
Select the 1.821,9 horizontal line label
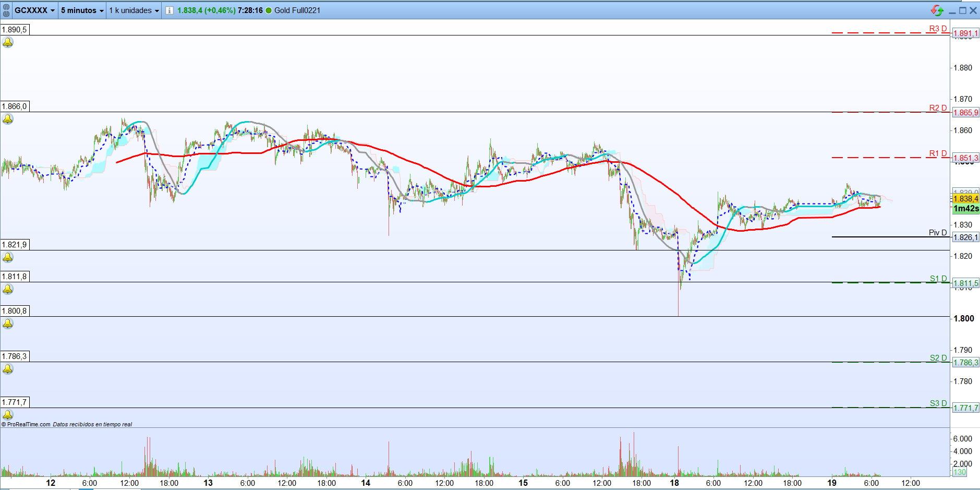click(x=15, y=245)
